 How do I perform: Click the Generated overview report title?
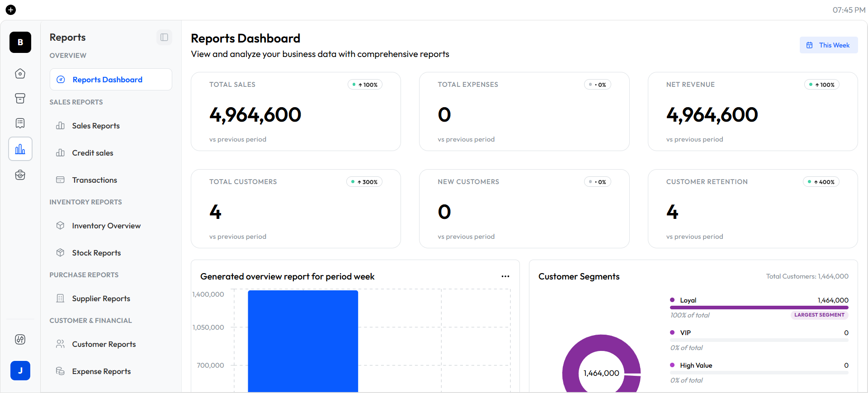point(287,276)
